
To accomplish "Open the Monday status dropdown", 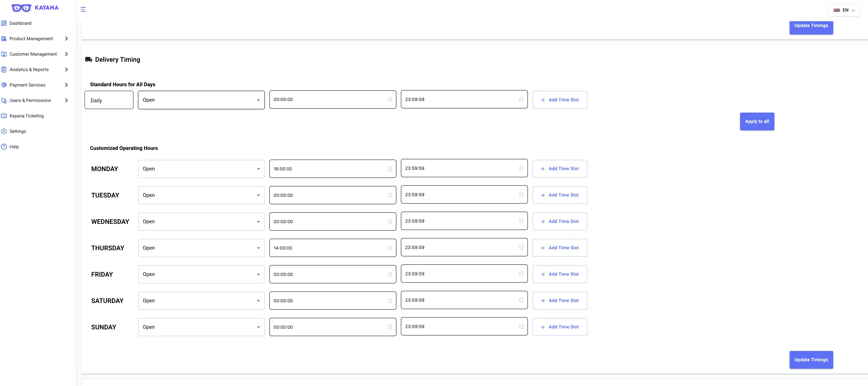I will 201,169.
